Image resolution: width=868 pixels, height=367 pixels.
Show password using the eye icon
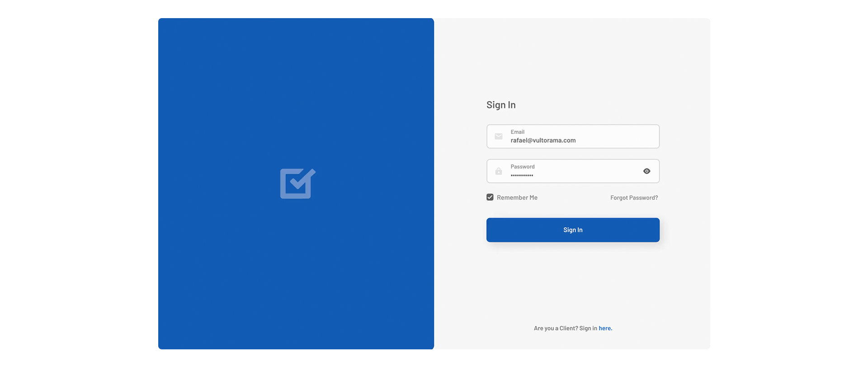point(647,171)
